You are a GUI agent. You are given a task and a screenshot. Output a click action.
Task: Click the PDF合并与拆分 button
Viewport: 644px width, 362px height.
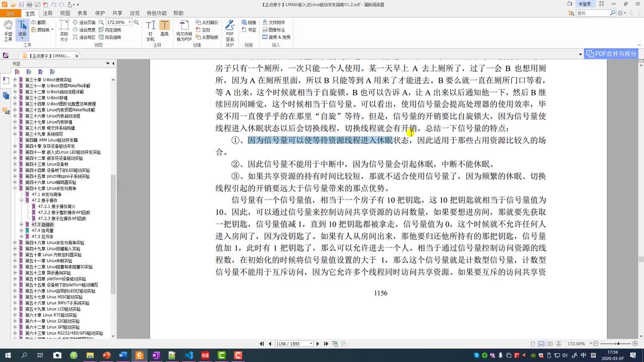[611, 54]
